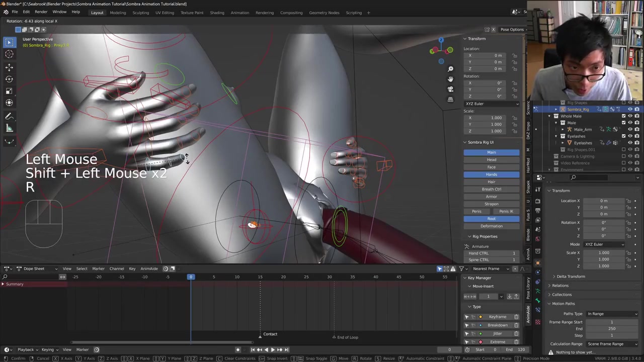Image resolution: width=644 pixels, height=362 pixels.
Task: Uncheck the Whole Male collection checkbox
Action: (x=623, y=116)
